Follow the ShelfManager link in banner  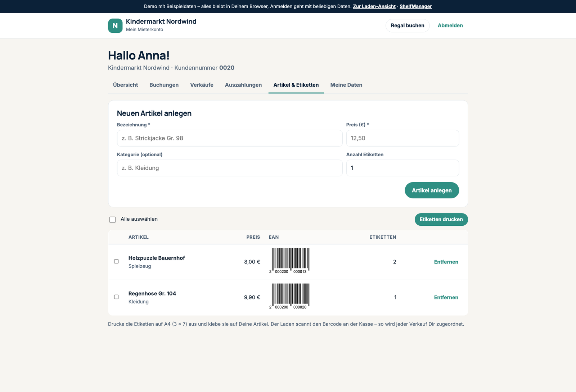(x=416, y=6)
